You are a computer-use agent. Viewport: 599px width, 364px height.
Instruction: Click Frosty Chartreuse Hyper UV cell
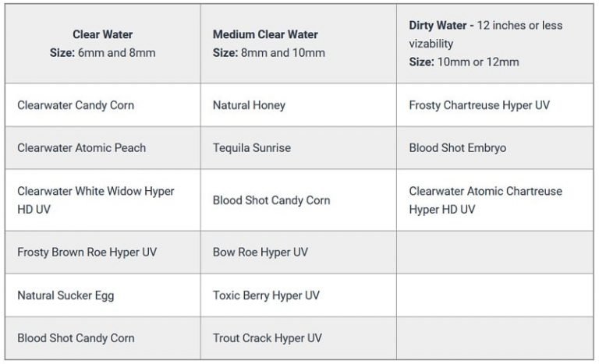(x=479, y=105)
